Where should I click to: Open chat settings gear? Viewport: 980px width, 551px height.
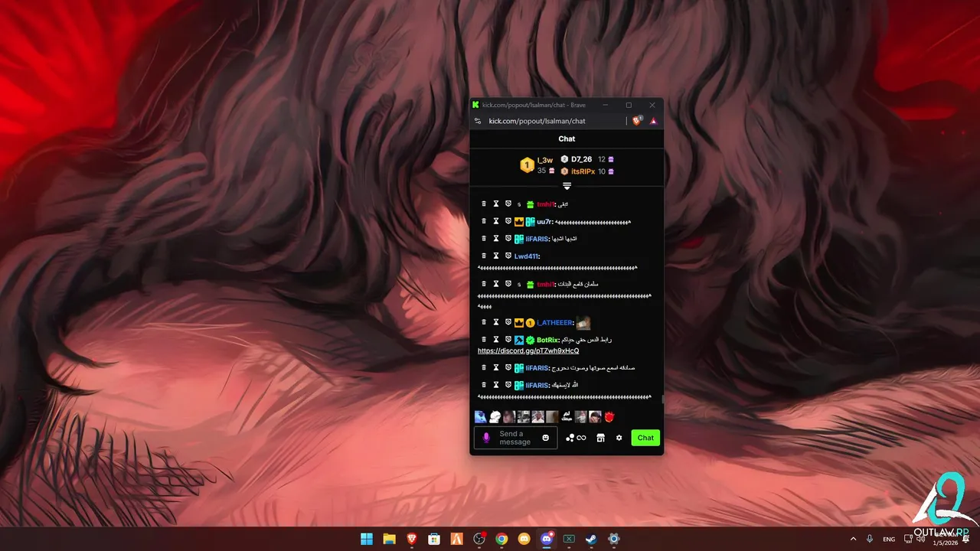619,438
